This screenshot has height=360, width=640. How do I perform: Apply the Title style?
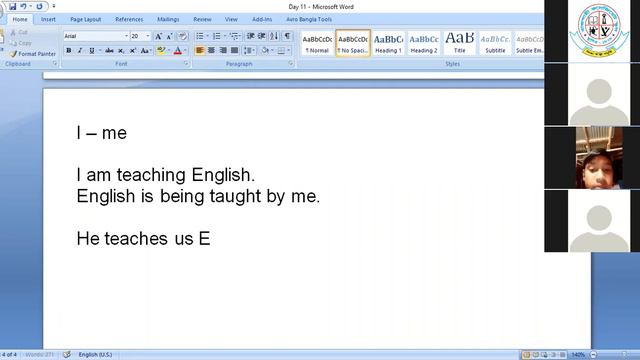(460, 43)
